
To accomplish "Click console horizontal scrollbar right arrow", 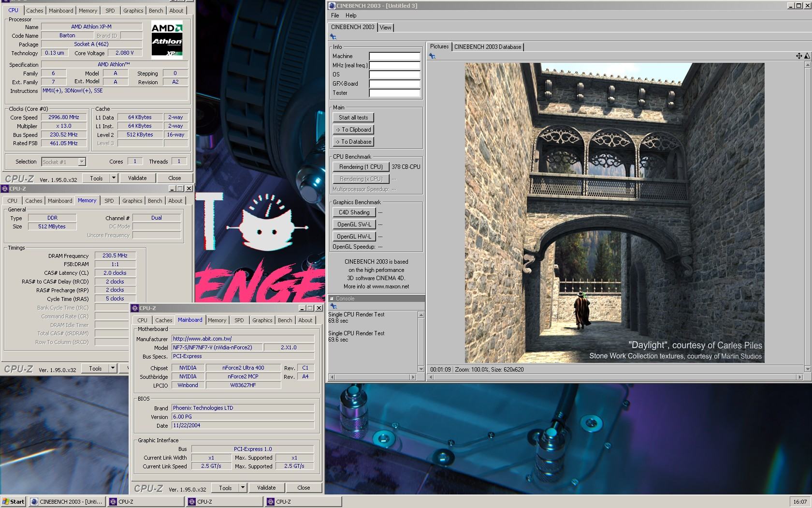I will click(x=413, y=377).
